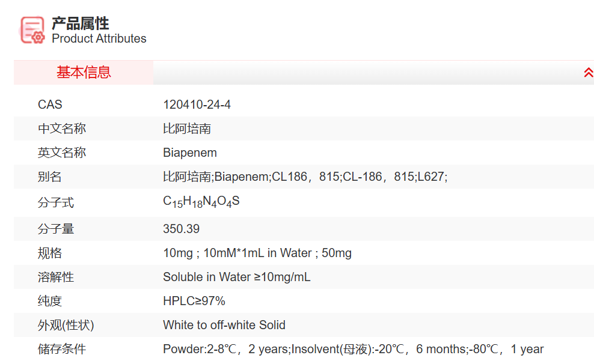Click the molecular weight value 350.39
Screen dimensions: 594x364
[x=182, y=229]
